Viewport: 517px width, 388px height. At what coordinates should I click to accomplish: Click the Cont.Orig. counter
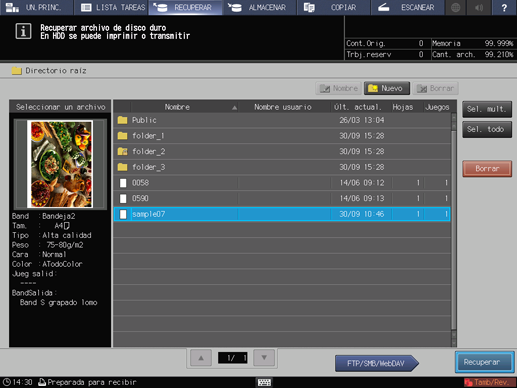(384, 43)
